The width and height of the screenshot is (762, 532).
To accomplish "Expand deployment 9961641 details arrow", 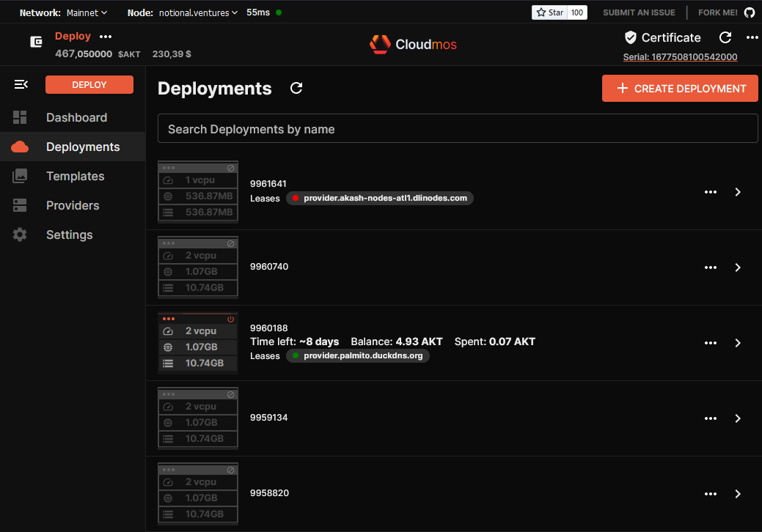I will click(x=738, y=192).
